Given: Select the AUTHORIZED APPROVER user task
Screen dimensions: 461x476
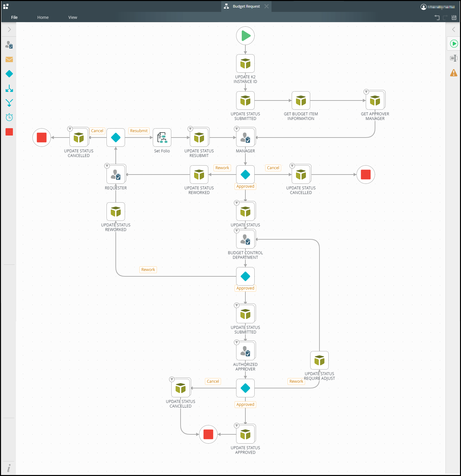Looking at the screenshot, I should pyautogui.click(x=245, y=351).
